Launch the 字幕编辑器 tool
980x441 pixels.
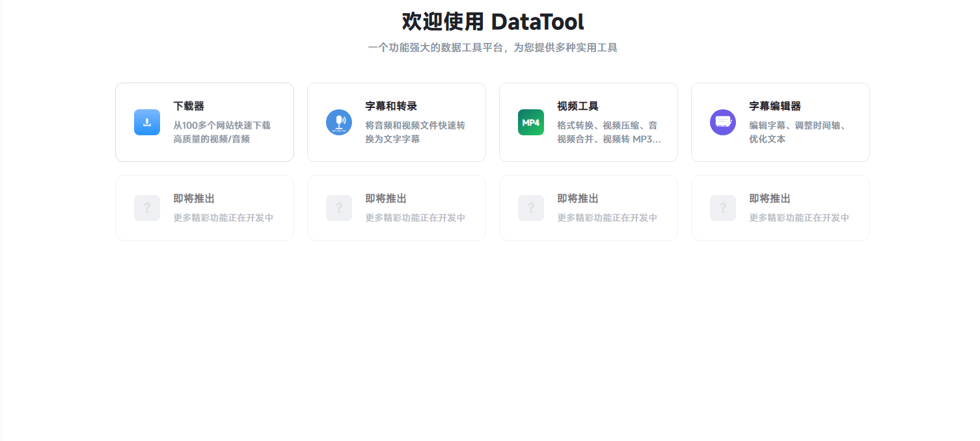pos(775,106)
